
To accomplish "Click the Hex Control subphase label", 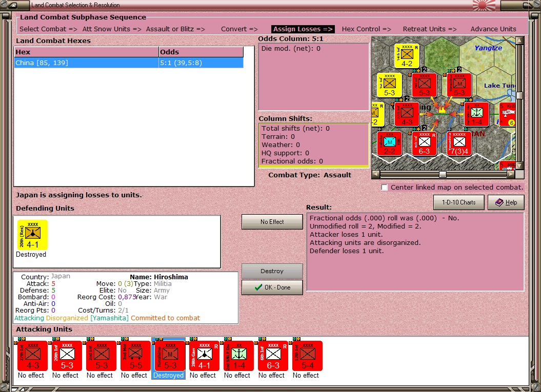I will 367,29.
